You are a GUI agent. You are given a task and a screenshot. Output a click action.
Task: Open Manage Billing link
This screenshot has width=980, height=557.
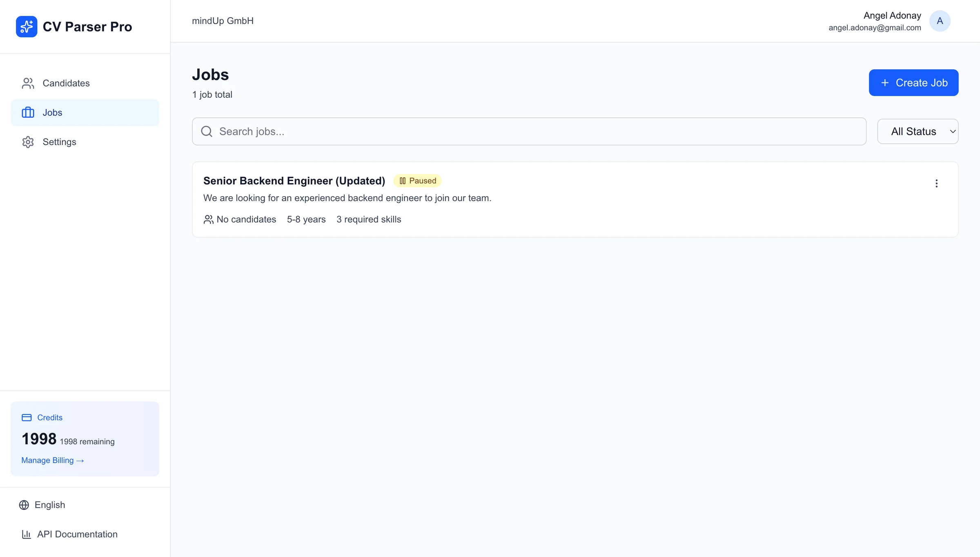click(52, 460)
